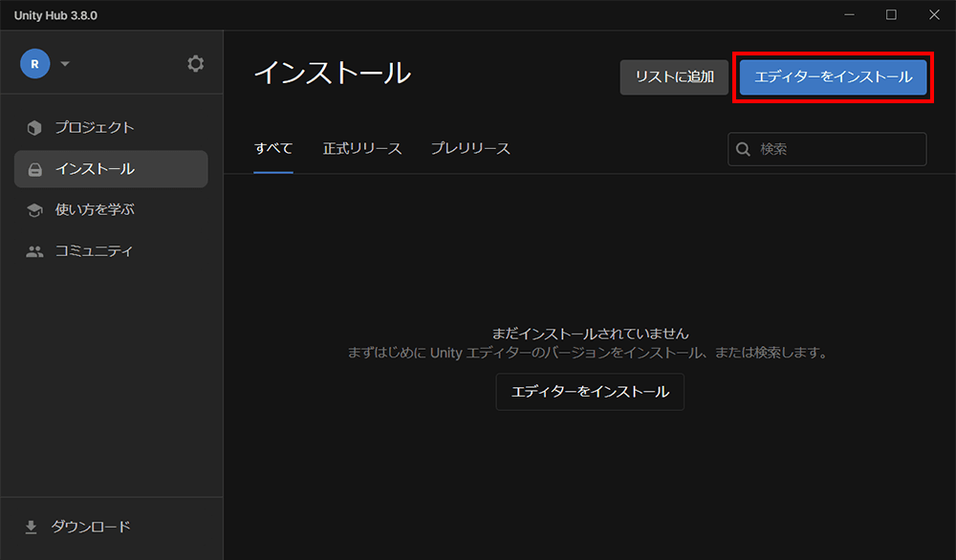The height and width of the screenshot is (560, 956).
Task: Click the blue エディターをインストール button
Action: click(x=834, y=76)
